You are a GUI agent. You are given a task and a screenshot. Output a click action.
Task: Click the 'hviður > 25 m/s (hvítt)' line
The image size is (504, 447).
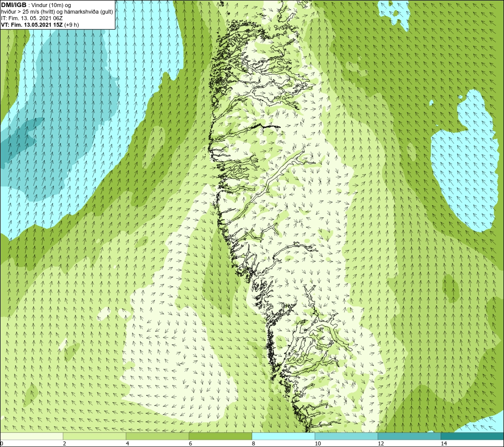pos(57,12)
